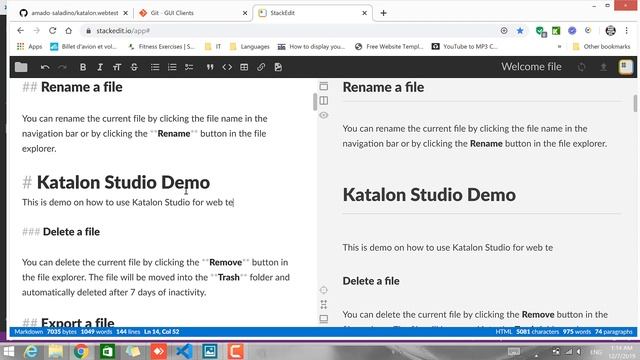Insert a heading with the heading icon
Image resolution: width=640 pixels, height=360 pixels.
coord(117,67)
